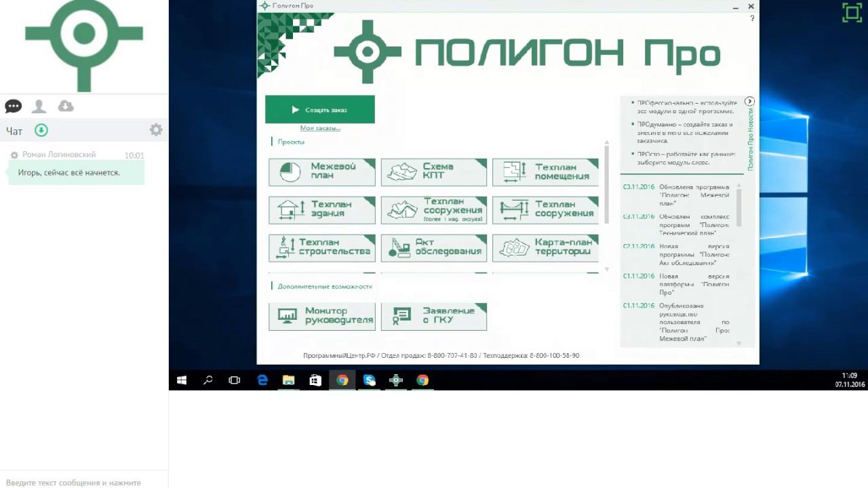Close the Полигон Про window
Image resolution: width=868 pixels, height=488 pixels.
click(751, 6)
